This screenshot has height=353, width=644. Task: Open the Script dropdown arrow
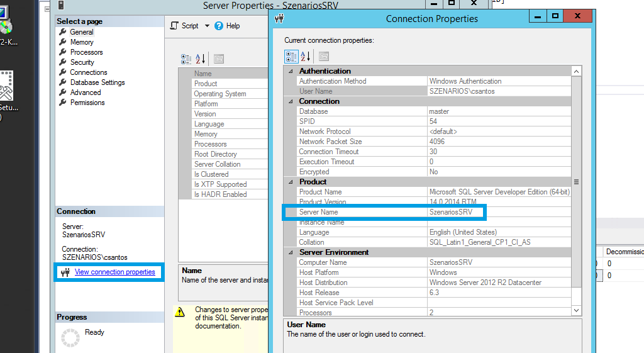point(205,26)
